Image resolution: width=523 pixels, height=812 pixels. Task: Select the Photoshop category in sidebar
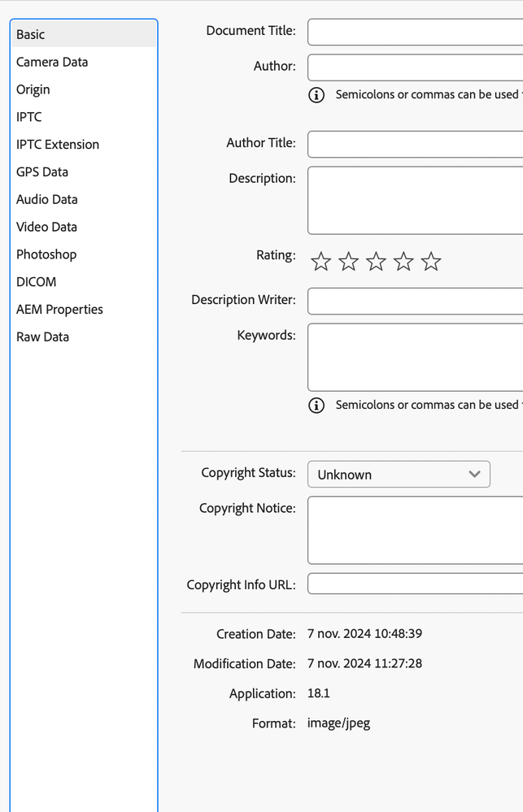click(46, 254)
